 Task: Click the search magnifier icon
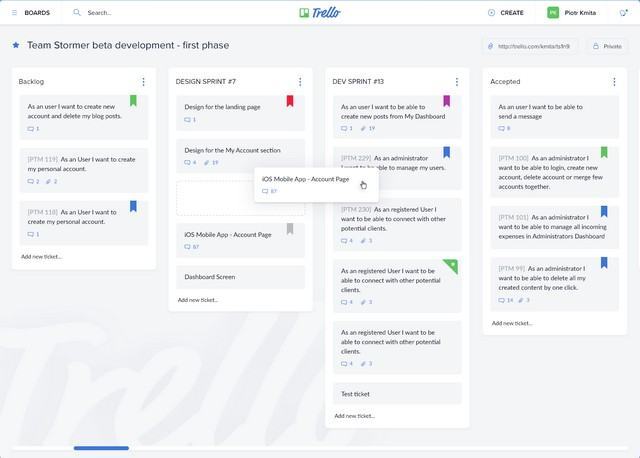77,13
